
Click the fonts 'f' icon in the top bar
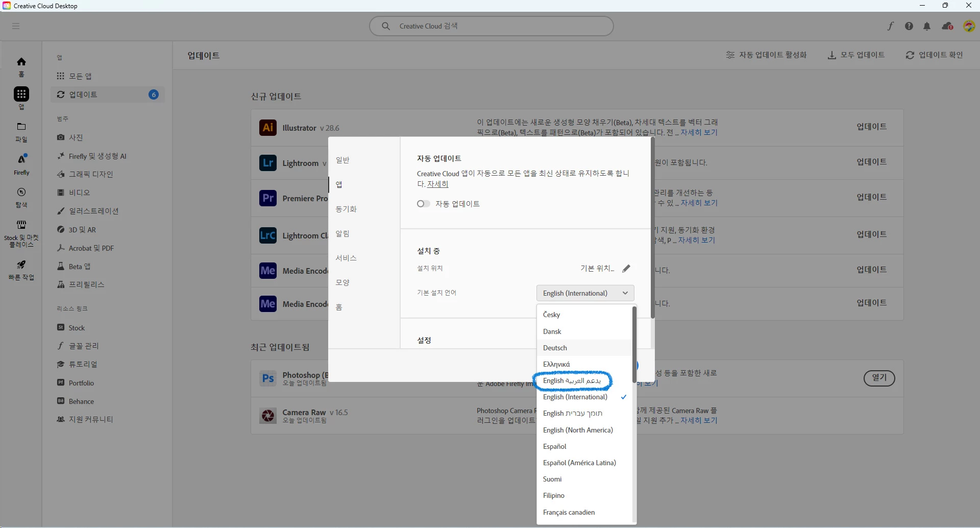pos(891,26)
